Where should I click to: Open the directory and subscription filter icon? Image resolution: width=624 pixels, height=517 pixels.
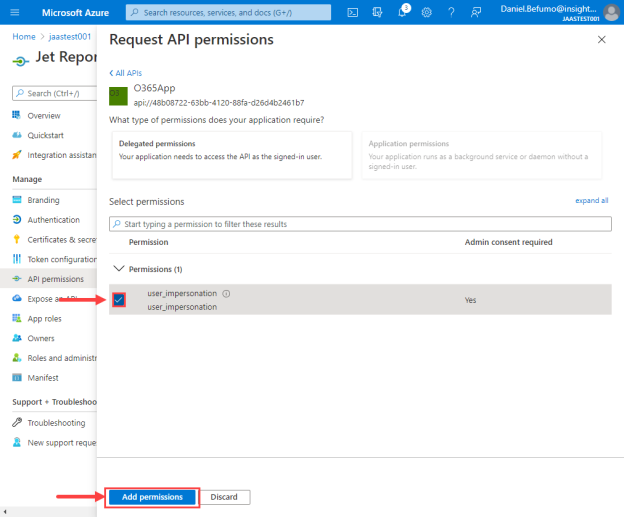click(377, 13)
